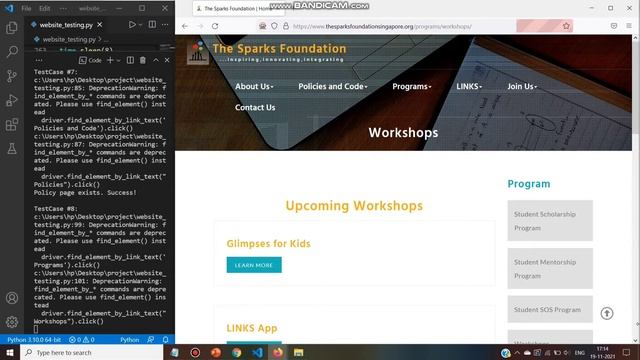Open Student Scholarship Program link

550,221
